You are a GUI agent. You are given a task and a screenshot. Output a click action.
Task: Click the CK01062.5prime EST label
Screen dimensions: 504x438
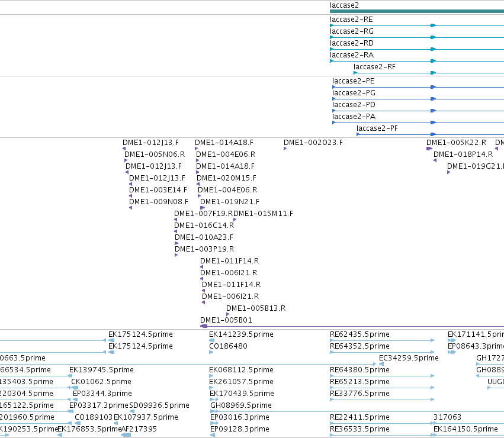pos(101,382)
